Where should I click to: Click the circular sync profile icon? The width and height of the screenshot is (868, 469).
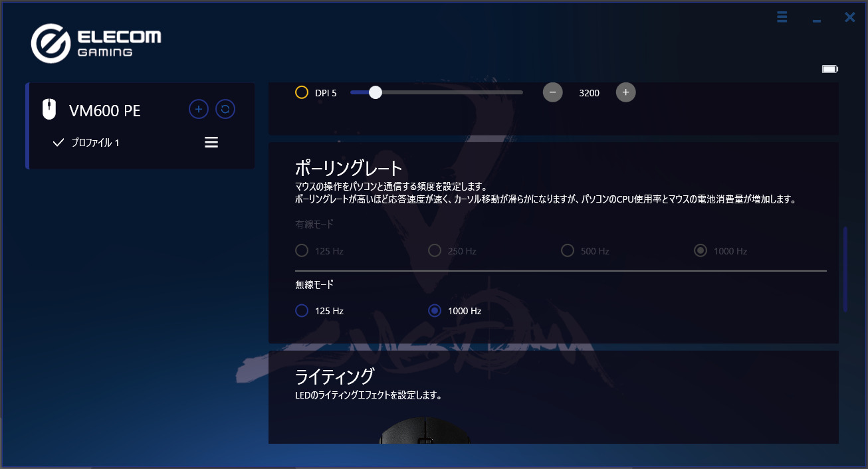[x=225, y=109]
